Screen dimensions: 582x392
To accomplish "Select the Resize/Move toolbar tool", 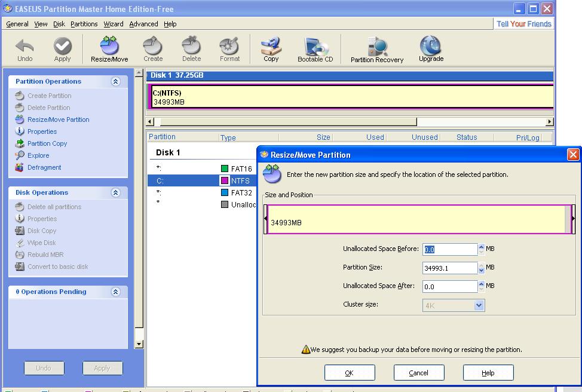I will [x=109, y=50].
